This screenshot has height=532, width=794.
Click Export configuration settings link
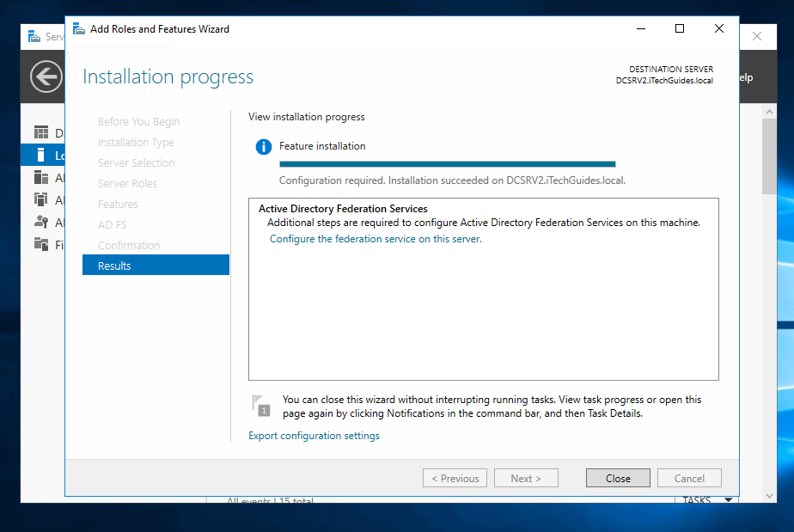tap(314, 436)
